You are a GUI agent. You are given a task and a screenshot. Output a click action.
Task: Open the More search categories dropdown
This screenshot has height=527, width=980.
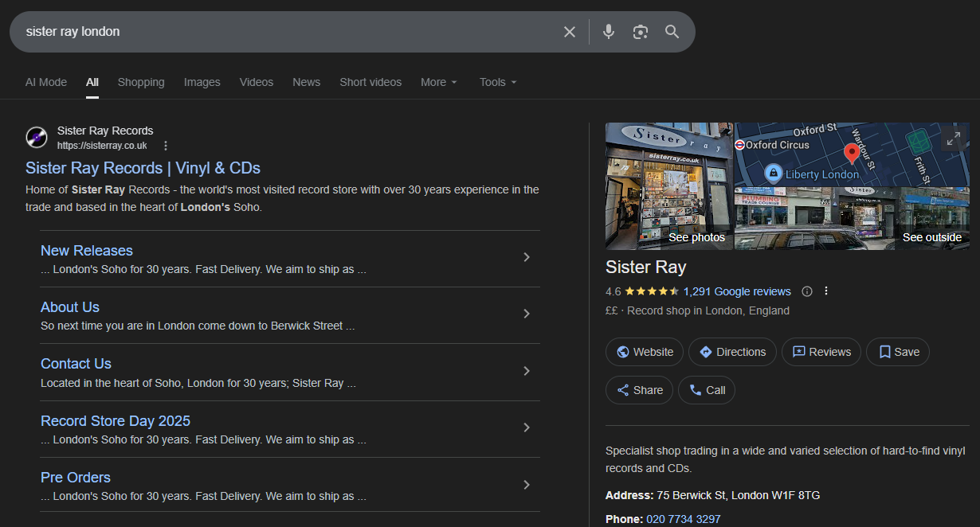tap(439, 82)
